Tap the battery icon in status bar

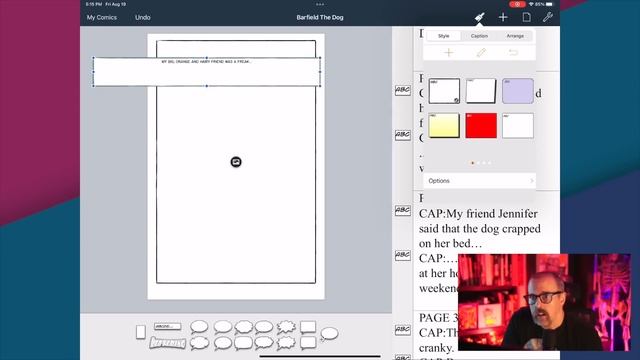click(549, 4)
